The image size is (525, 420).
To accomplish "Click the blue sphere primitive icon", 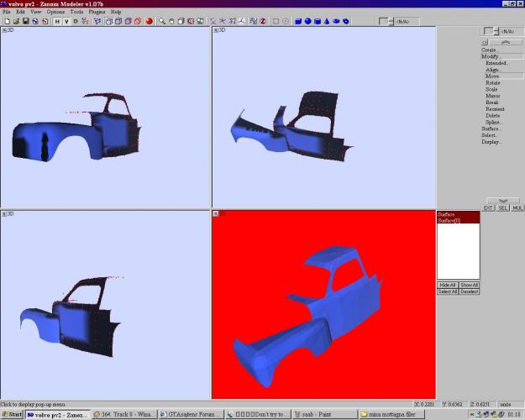I will (x=308, y=21).
